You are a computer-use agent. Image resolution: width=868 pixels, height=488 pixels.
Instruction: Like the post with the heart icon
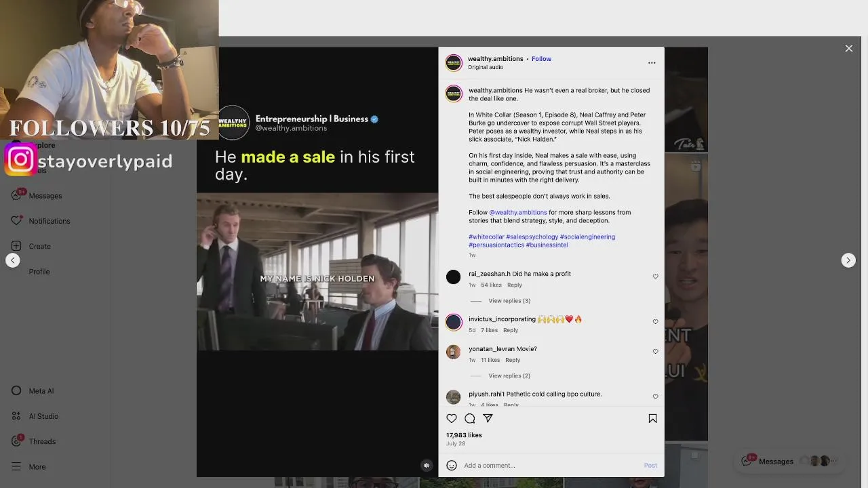point(452,419)
